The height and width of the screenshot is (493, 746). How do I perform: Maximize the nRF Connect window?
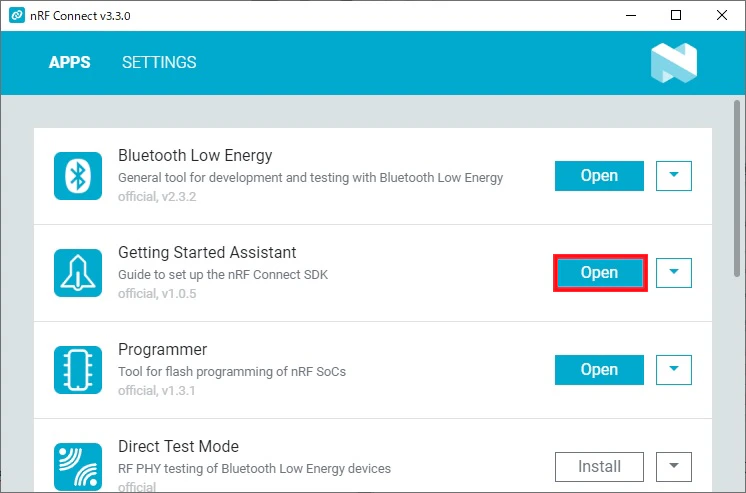676,15
